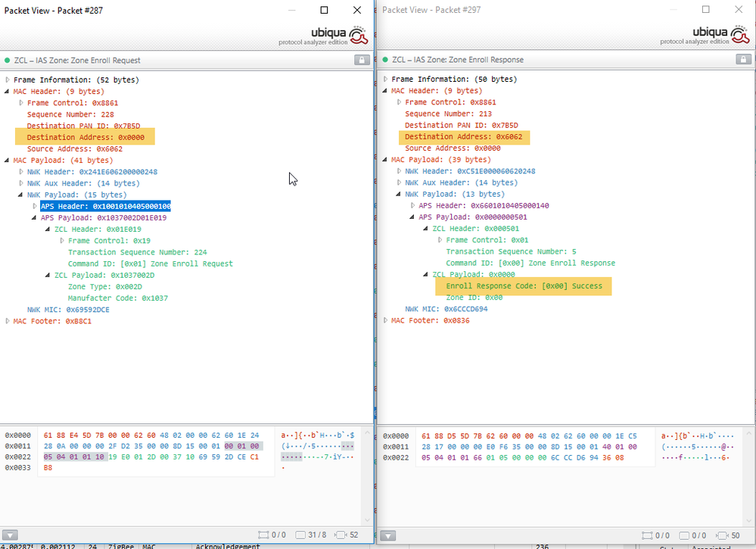Select Zone Type: 0x002D row
Image resolution: width=756 pixels, height=549 pixels.
pyautogui.click(x=105, y=286)
